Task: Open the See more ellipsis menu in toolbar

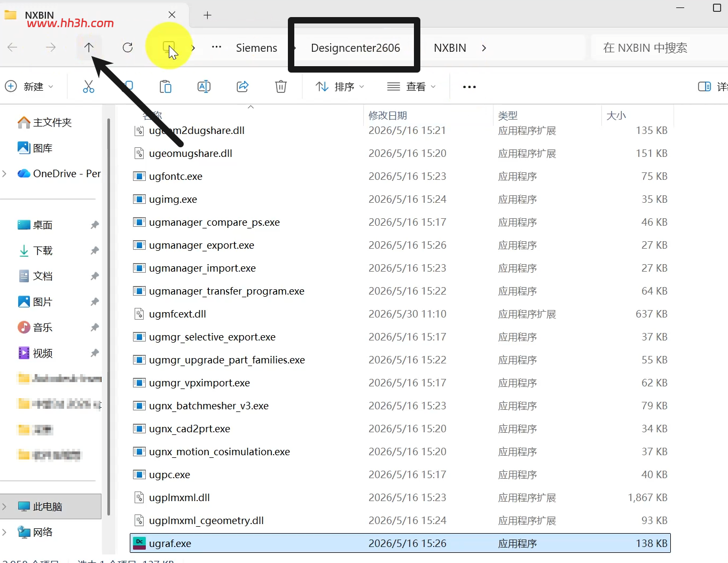Action: pyautogui.click(x=469, y=86)
